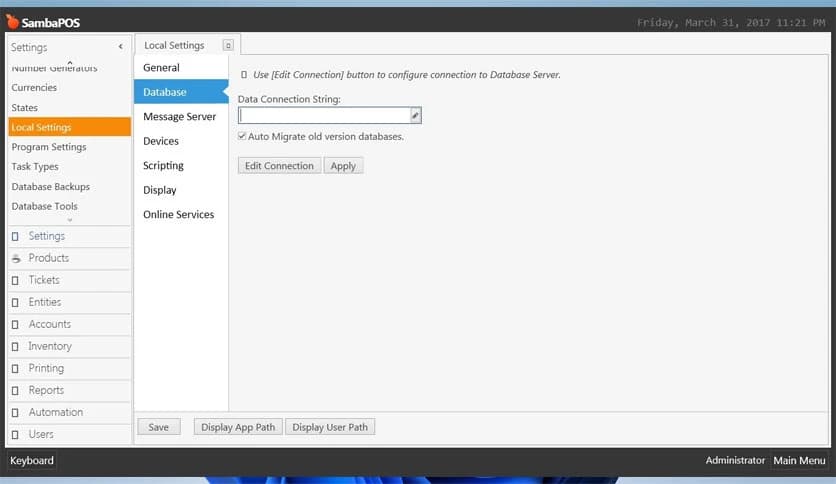This screenshot has height=484, width=836.
Task: Click the Local Settings tab title
Action: 174,45
